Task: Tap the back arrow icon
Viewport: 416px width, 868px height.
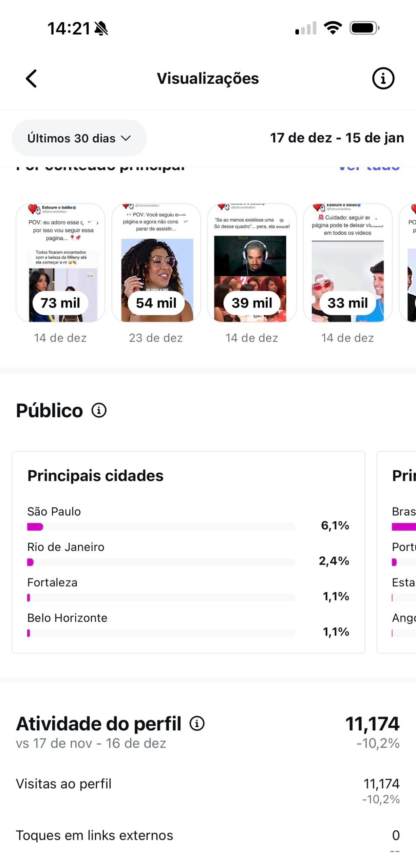Action: tap(32, 79)
